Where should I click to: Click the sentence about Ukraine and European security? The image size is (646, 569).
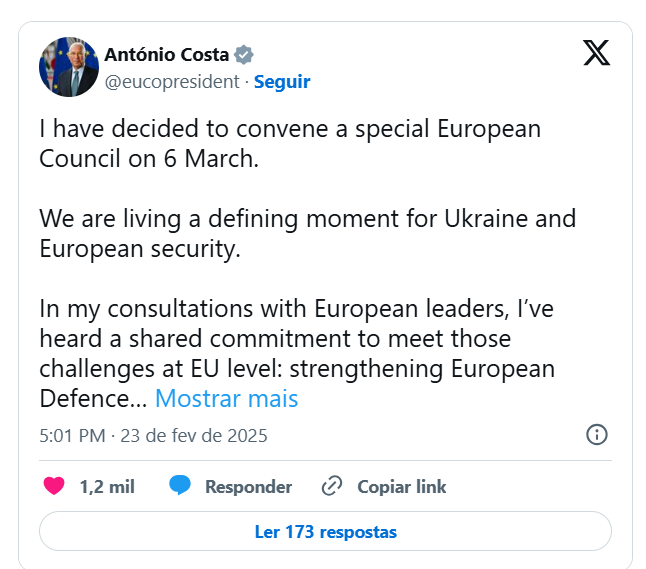click(307, 233)
